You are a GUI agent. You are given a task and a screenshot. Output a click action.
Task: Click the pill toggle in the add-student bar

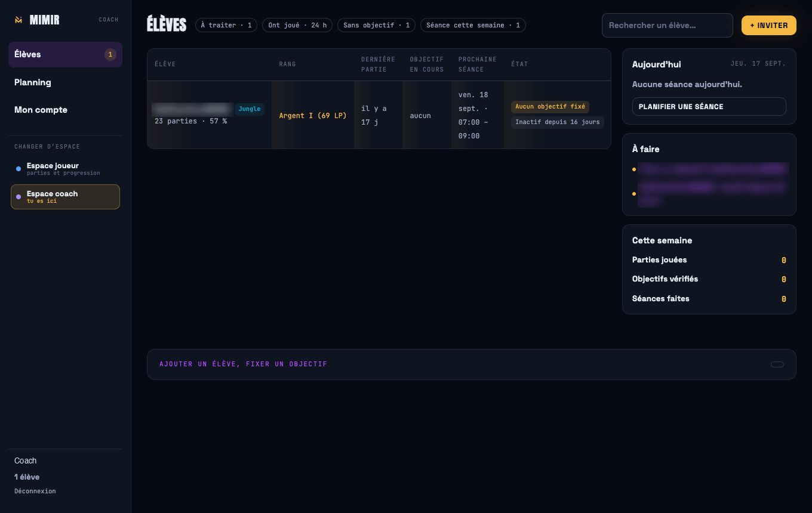click(x=777, y=364)
